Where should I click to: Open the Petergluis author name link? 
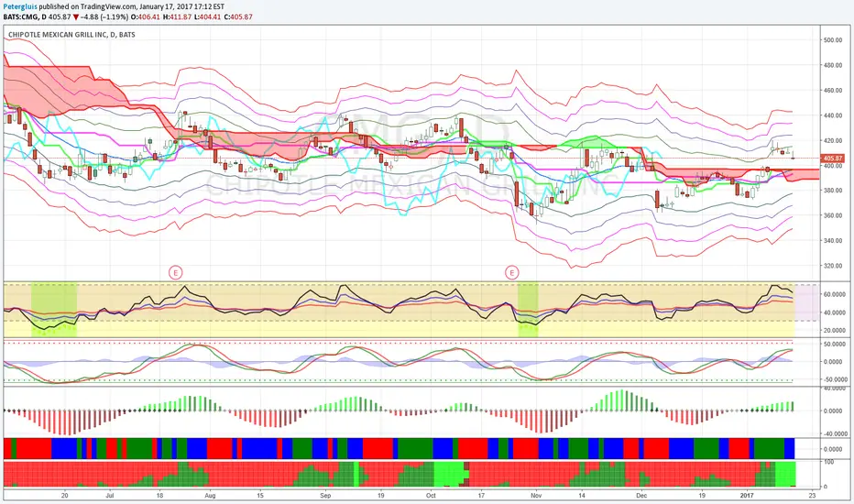(19, 7)
